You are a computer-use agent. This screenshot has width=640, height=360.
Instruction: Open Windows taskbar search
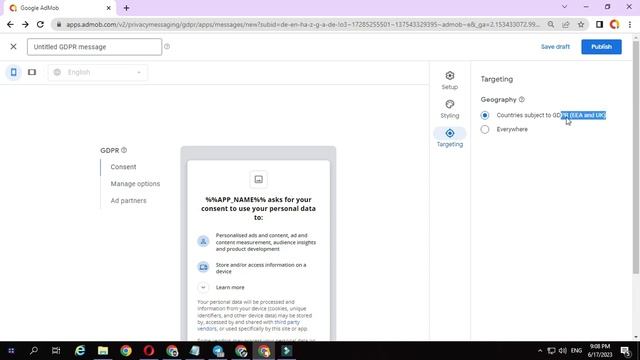(x=34, y=351)
